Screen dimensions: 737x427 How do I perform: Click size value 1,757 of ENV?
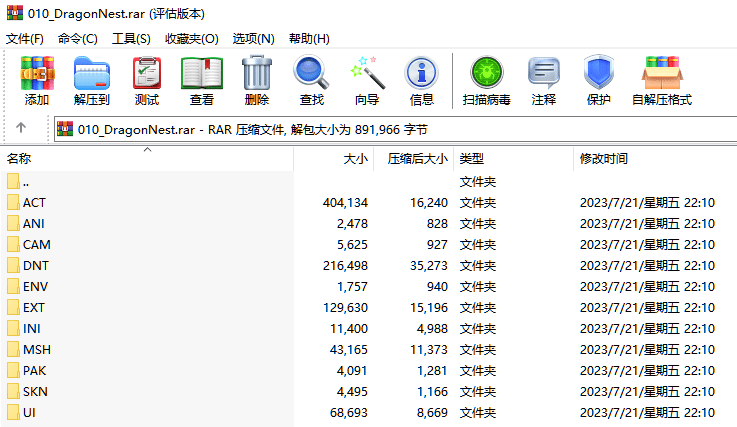pyautogui.click(x=352, y=287)
